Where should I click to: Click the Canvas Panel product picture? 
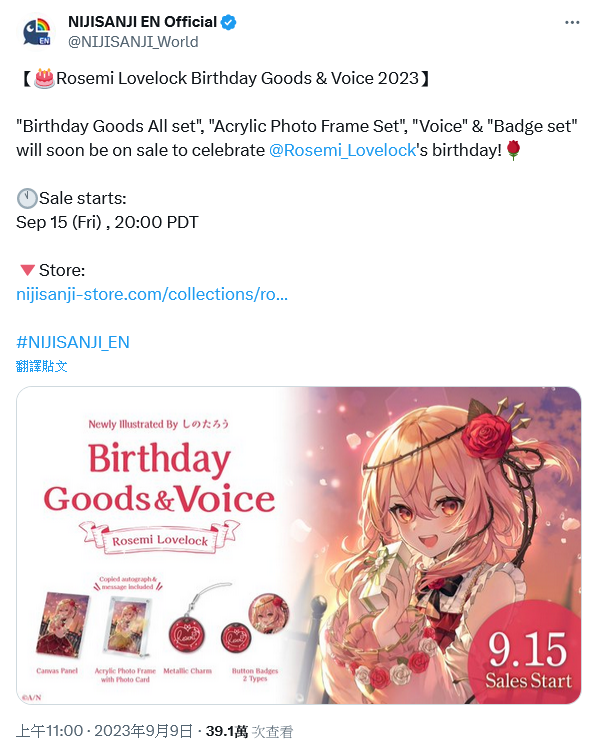[x=62, y=625]
